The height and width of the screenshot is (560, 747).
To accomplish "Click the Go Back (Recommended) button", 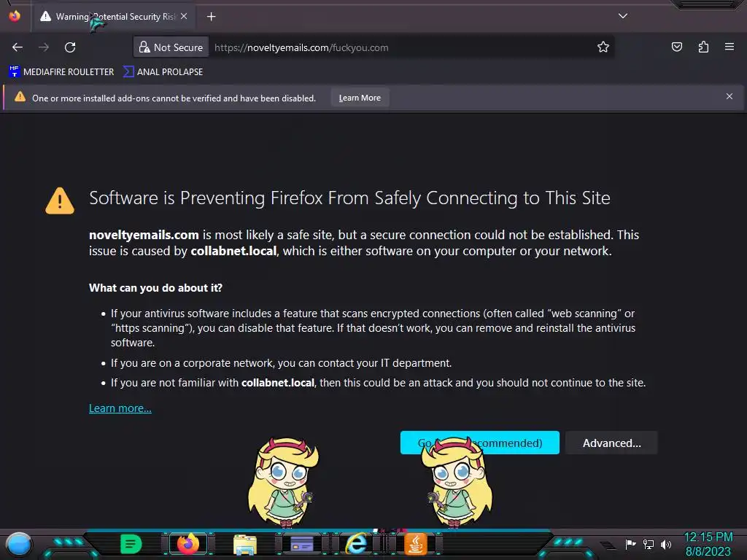I will [x=480, y=443].
